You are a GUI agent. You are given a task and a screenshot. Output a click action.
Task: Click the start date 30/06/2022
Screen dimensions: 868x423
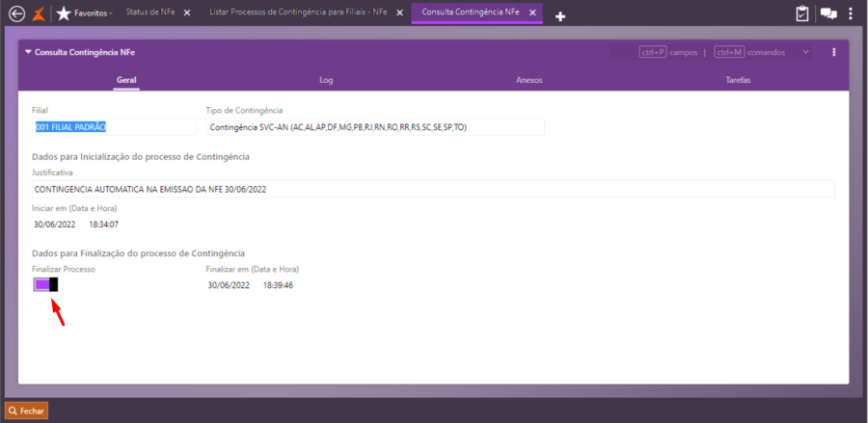(x=55, y=225)
